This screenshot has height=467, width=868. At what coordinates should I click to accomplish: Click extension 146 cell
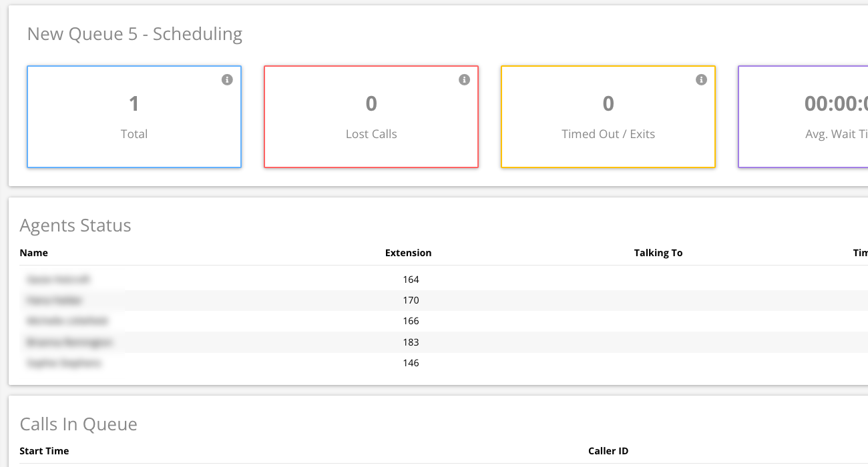point(411,363)
